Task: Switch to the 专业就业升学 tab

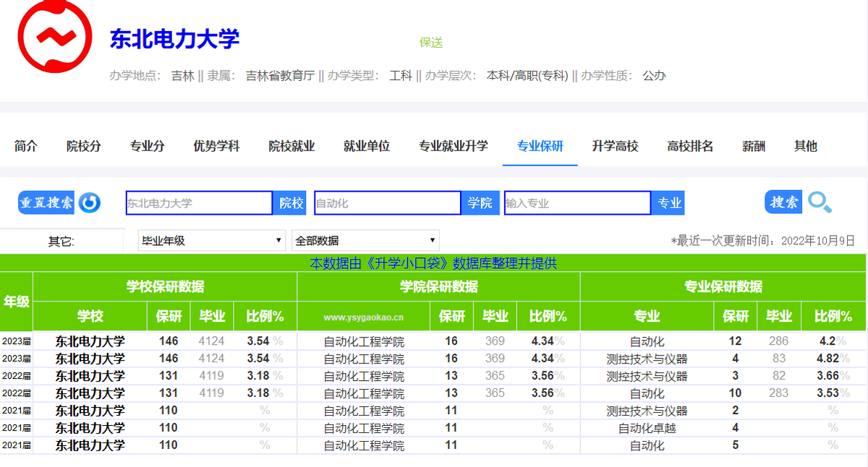Action: tap(454, 146)
